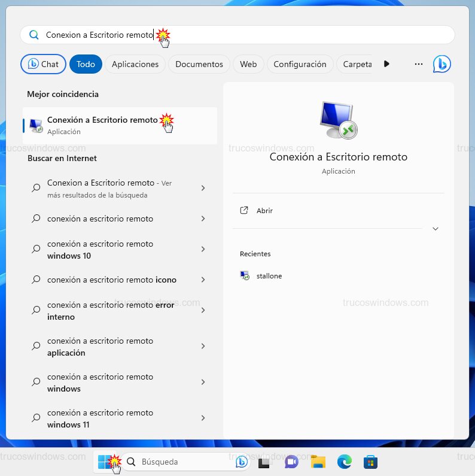
Task: Click the Task View taskbar icon
Action: [x=264, y=462]
